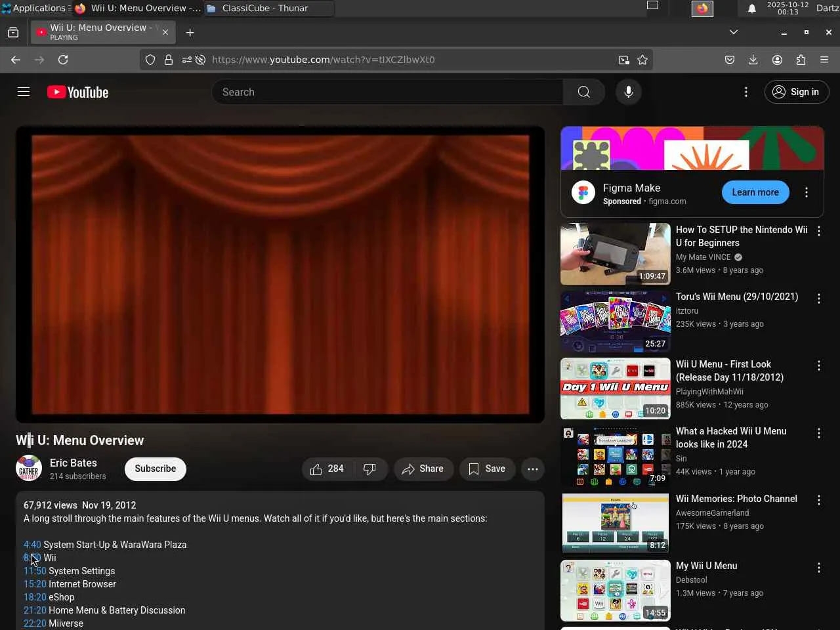Open the Firefox View icon left of tabs
The height and width of the screenshot is (630, 840).
point(13,32)
